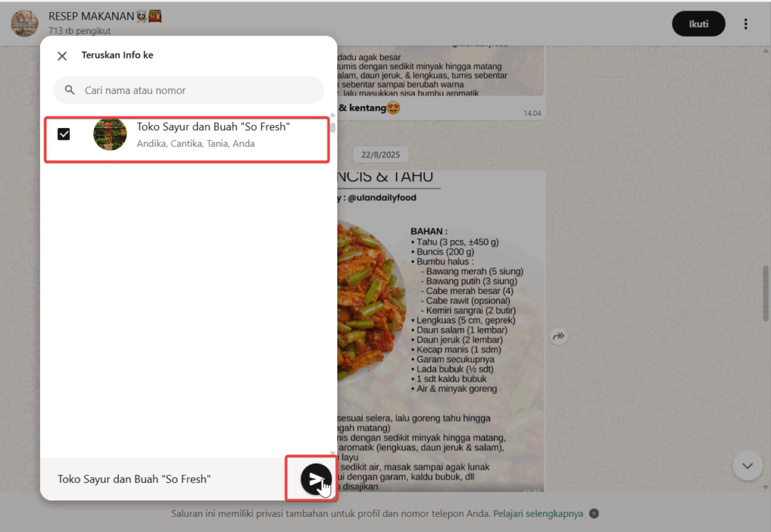Dismiss the channel privacy notice
The width and height of the screenshot is (771, 532).
click(x=594, y=514)
